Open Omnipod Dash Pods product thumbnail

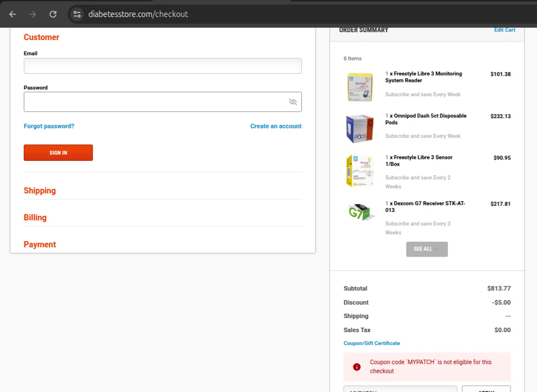(x=360, y=129)
